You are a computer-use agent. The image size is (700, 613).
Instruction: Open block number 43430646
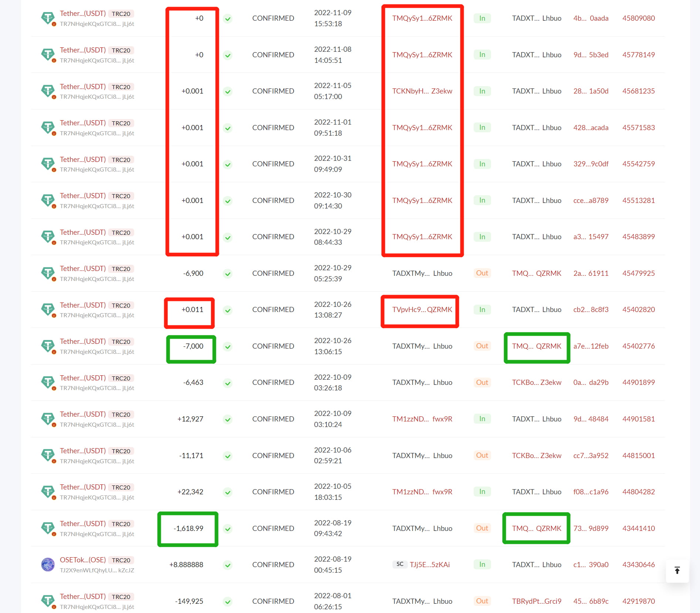click(x=638, y=565)
